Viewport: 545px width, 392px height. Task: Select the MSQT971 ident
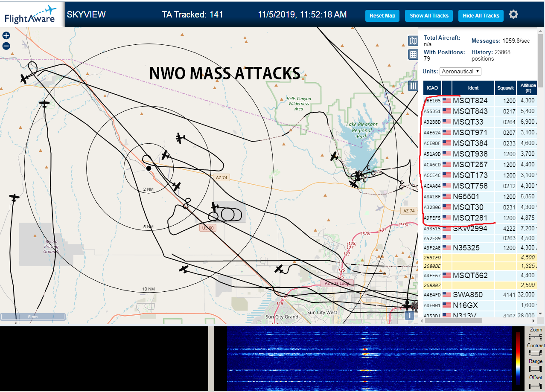[470, 133]
